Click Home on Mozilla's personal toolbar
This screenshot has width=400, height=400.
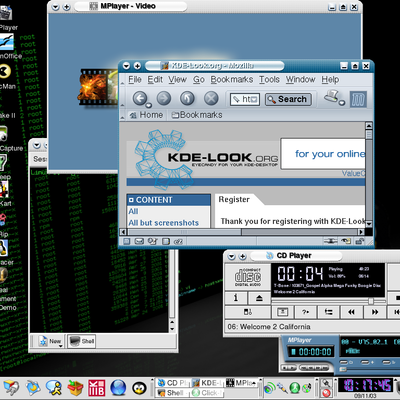tap(147, 115)
